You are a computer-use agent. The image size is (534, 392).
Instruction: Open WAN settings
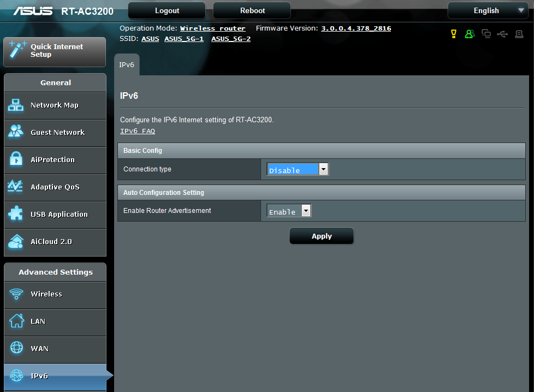[x=55, y=349]
